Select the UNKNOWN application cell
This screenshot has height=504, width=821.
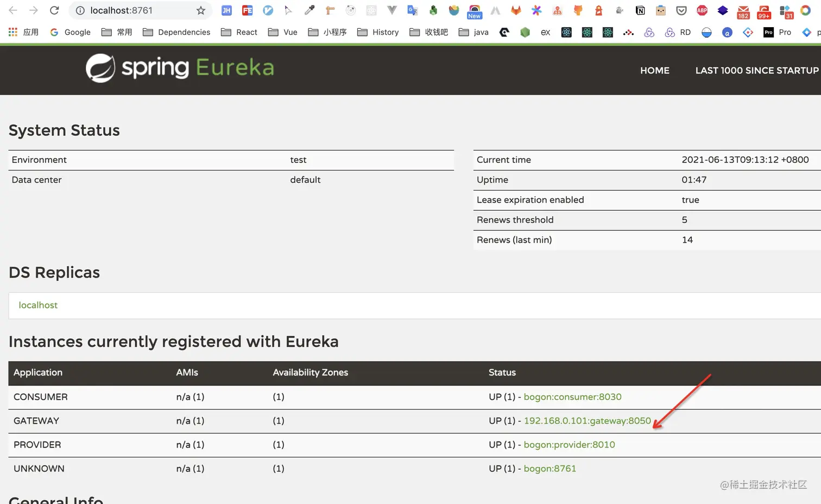click(x=39, y=469)
